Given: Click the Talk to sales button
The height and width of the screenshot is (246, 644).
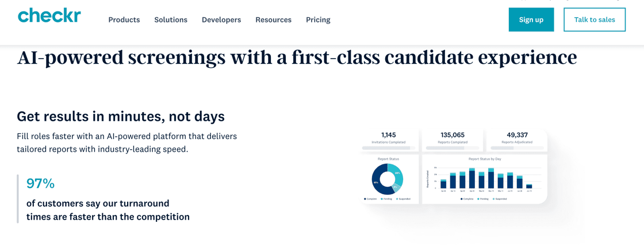Looking at the screenshot, I should point(595,20).
